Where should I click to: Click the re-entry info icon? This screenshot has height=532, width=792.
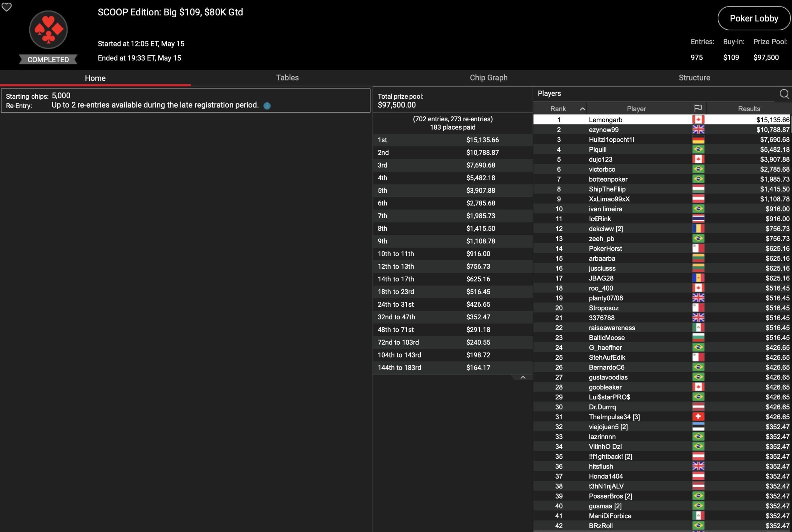click(x=267, y=106)
